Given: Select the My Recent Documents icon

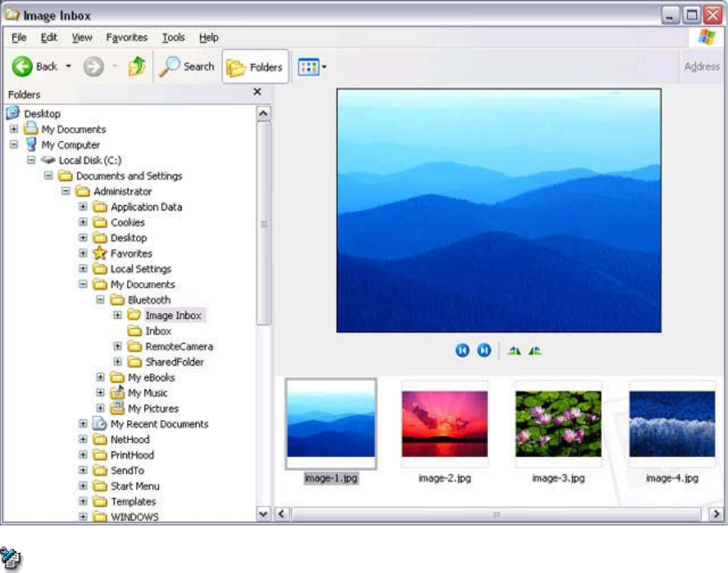Looking at the screenshot, I should [x=100, y=423].
